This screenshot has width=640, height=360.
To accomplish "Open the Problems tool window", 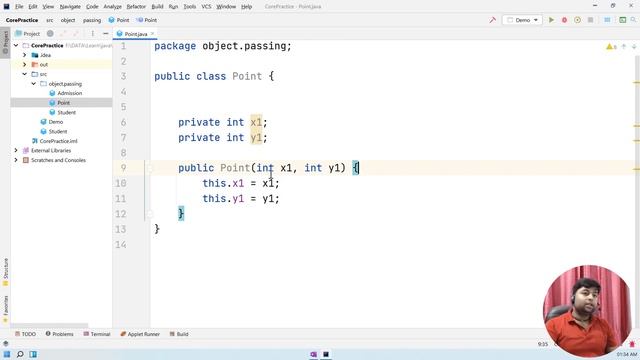I will (x=60, y=334).
